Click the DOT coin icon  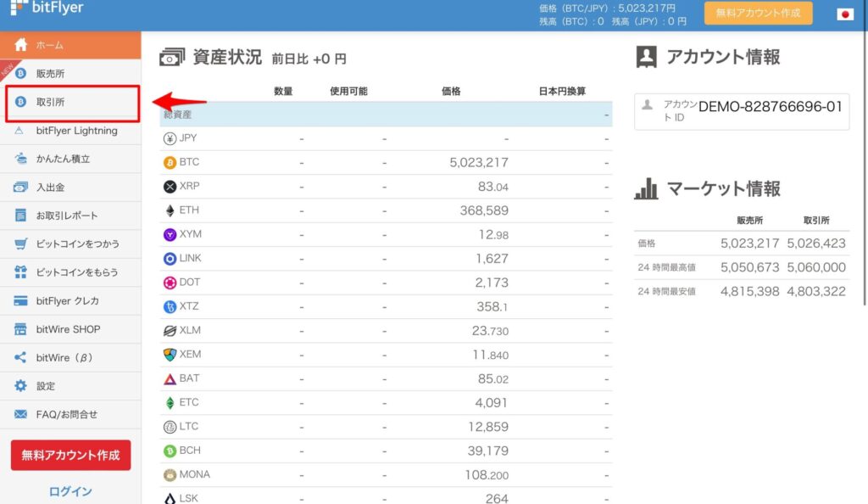click(x=170, y=283)
